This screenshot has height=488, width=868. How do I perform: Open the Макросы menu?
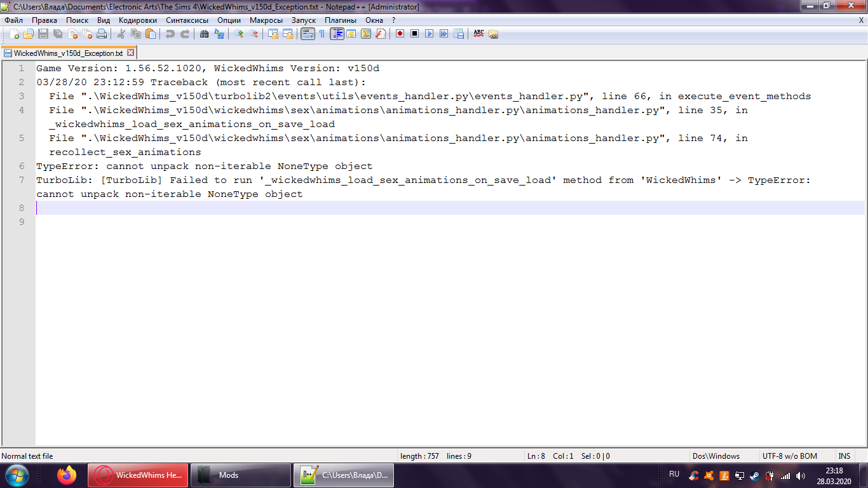[266, 20]
